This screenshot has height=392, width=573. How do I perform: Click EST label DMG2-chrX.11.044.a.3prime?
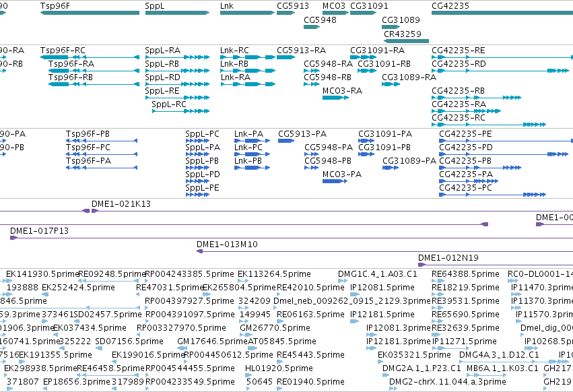(448, 382)
